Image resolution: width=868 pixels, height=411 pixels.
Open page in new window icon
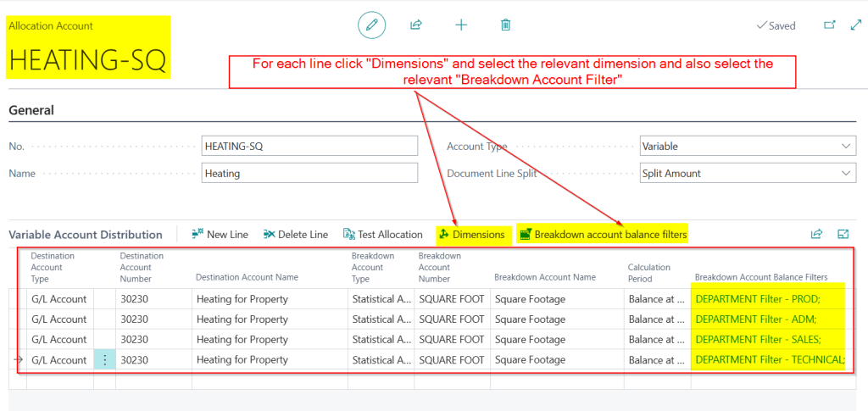(830, 25)
